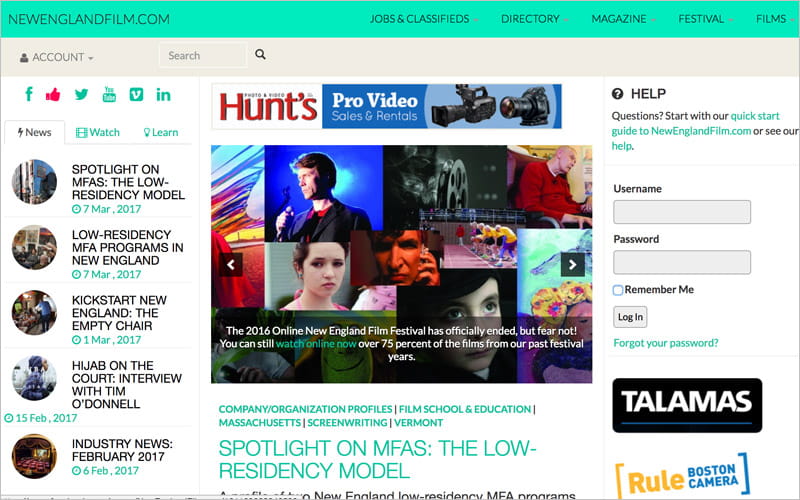Open the Facebook page icon

[x=29, y=94]
